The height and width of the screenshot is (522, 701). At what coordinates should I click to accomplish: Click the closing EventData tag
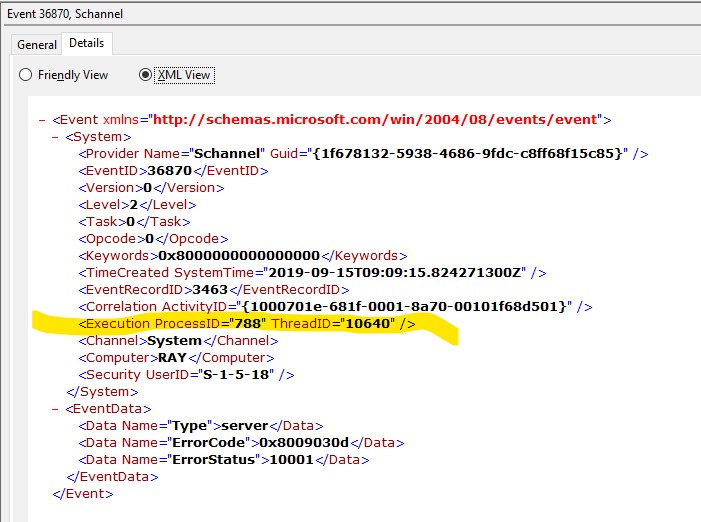112,477
